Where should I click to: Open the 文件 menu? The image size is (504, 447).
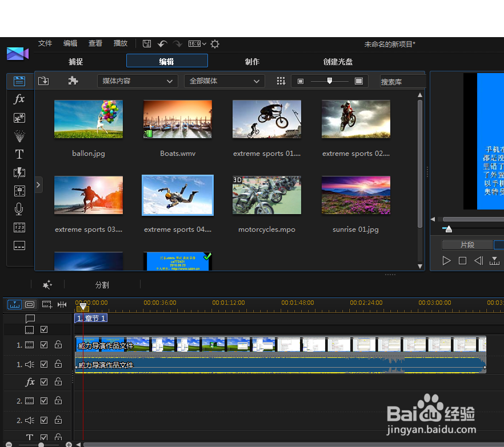(x=45, y=43)
